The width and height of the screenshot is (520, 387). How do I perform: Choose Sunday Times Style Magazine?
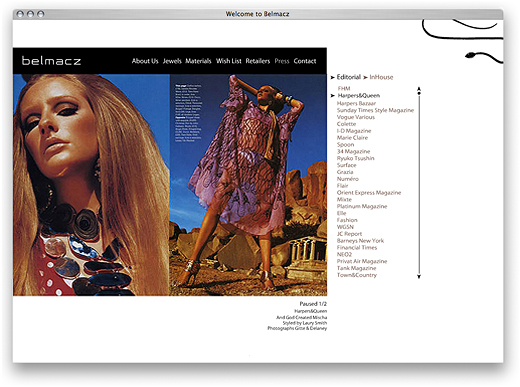(375, 110)
